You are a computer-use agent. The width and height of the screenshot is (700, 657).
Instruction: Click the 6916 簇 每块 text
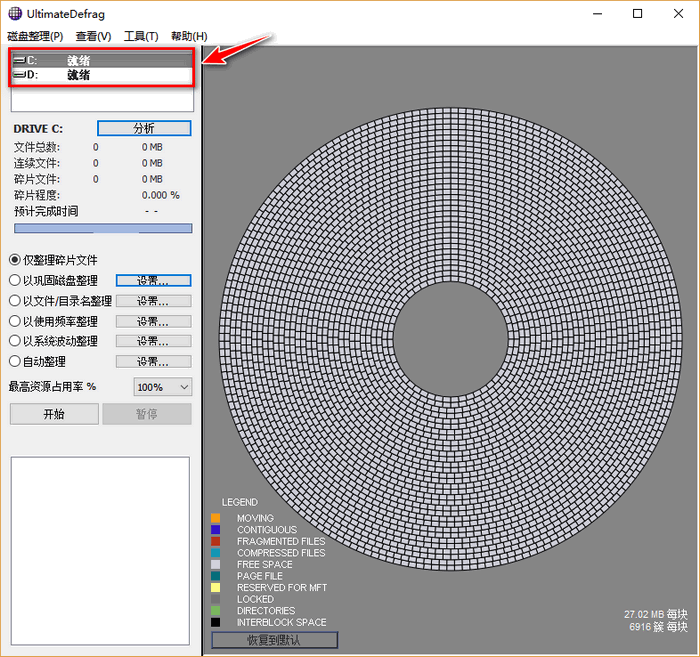(x=658, y=627)
